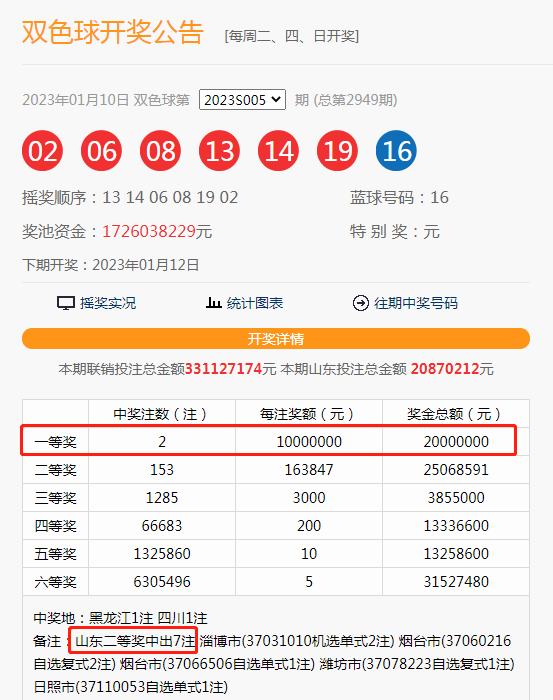Click the orange 开奖详情 bar
553x700 pixels.
(276, 338)
